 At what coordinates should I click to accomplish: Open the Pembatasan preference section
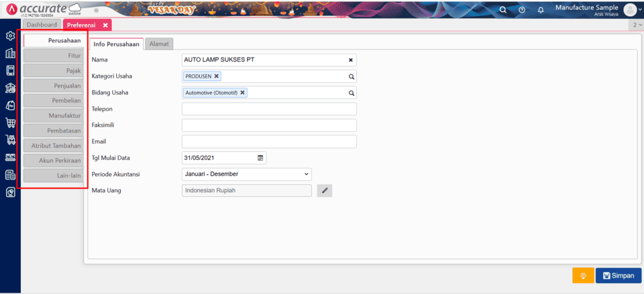[x=54, y=131]
